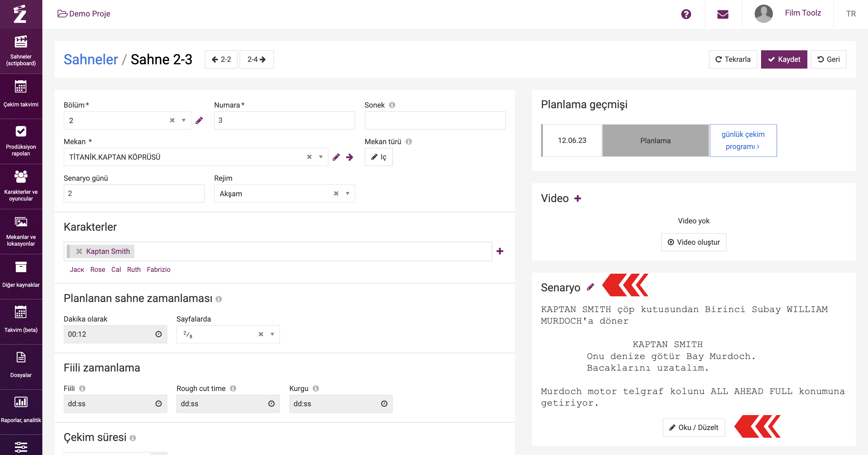The image size is (868, 455).
Task: Expand the Mekan dropdown
Action: point(321,157)
